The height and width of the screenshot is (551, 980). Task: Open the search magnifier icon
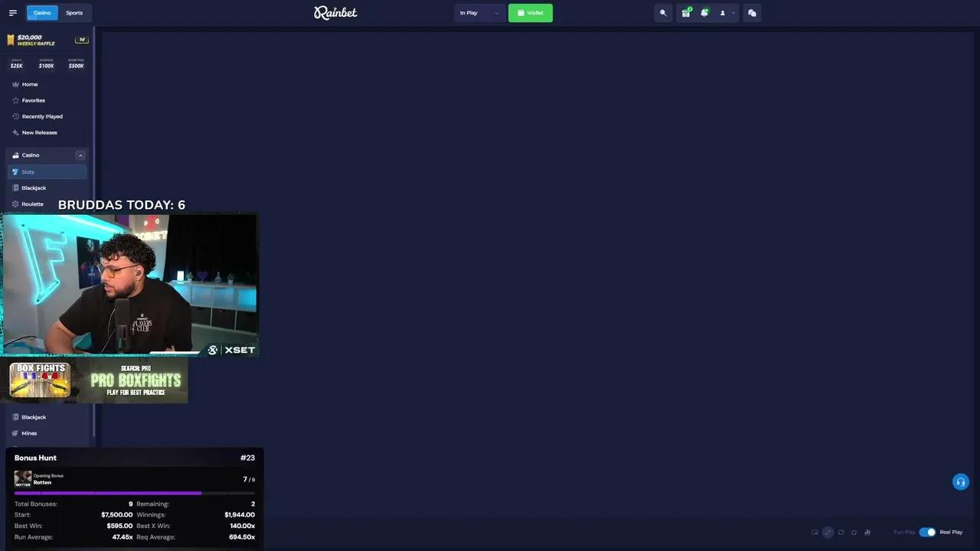[x=664, y=13]
